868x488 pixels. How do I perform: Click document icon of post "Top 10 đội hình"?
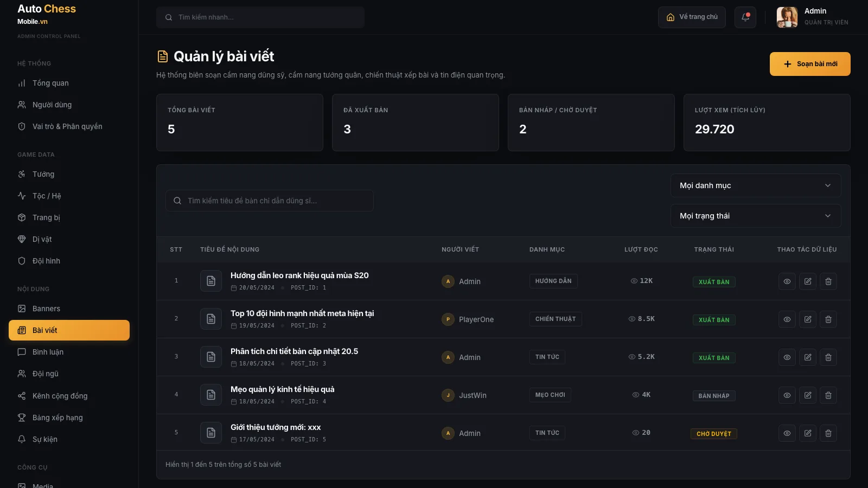coord(211,319)
